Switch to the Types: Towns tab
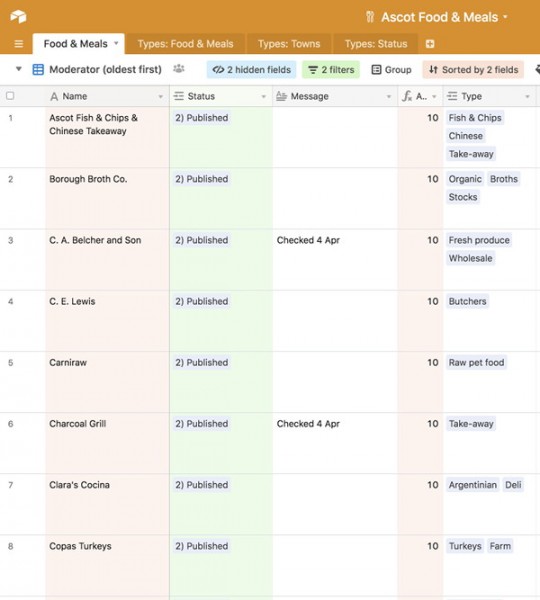The width and height of the screenshot is (540, 600). pos(289,44)
